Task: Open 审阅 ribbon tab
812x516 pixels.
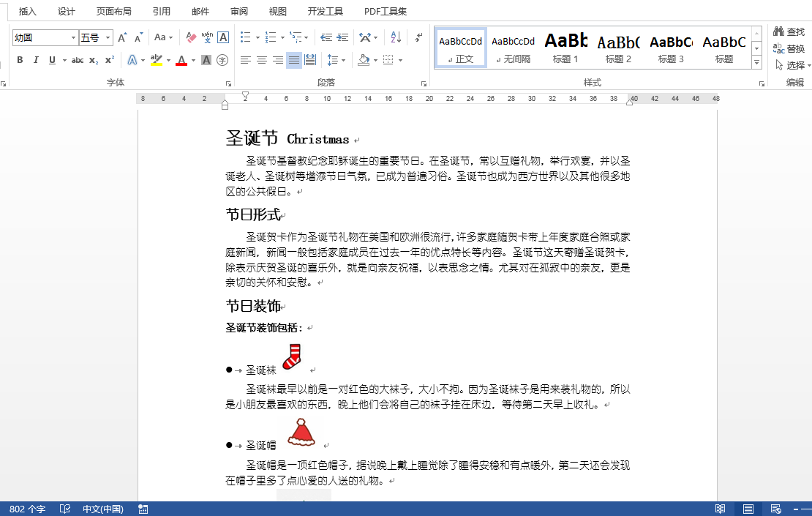Action: point(239,12)
